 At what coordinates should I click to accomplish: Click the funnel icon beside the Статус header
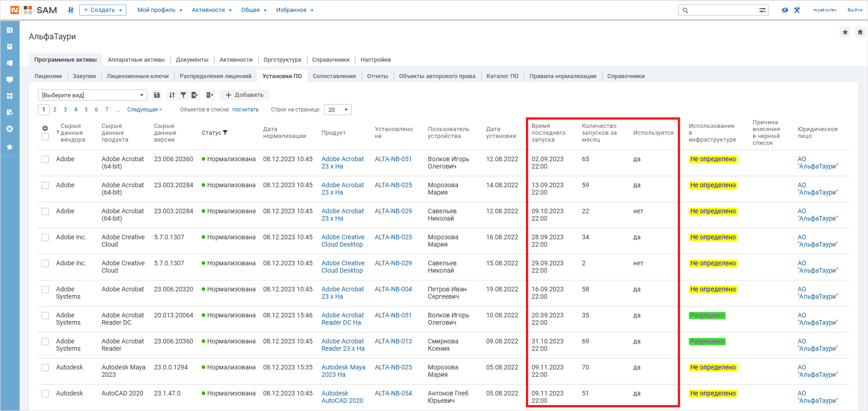pyautogui.click(x=225, y=133)
